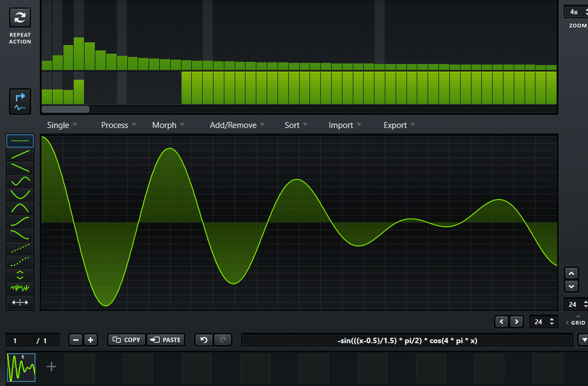
Task: Open the Single menu
Action: pyautogui.click(x=62, y=125)
